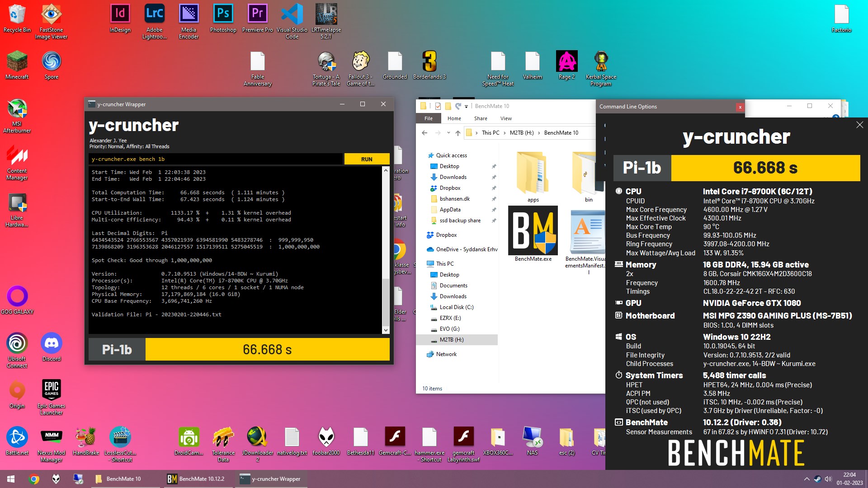This screenshot has height=488, width=868.
Task: Open InDesign desktop shortcut
Action: tap(120, 19)
